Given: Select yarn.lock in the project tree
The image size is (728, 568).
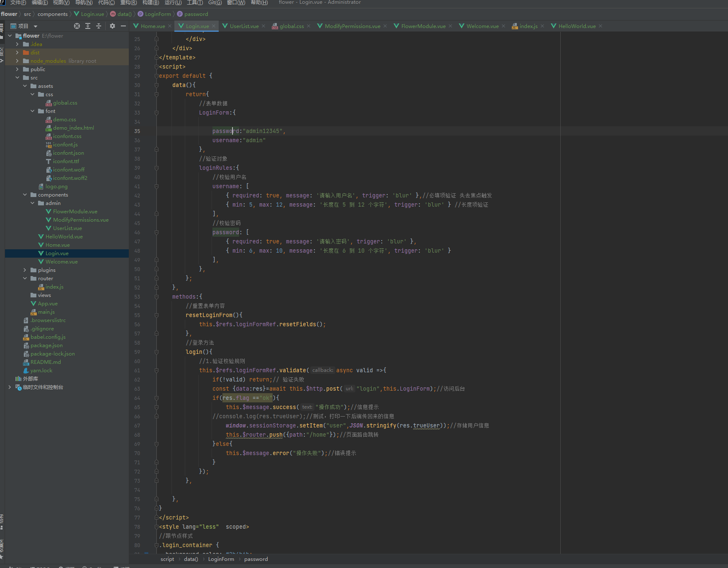Looking at the screenshot, I should click(x=41, y=370).
